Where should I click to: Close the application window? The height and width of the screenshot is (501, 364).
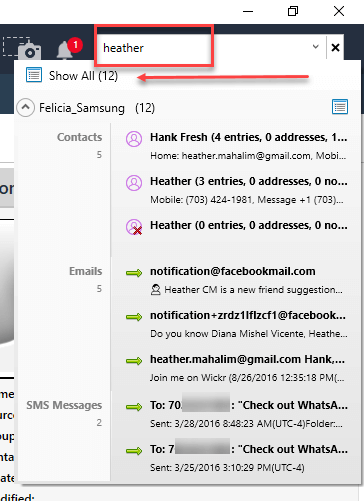coord(339,11)
